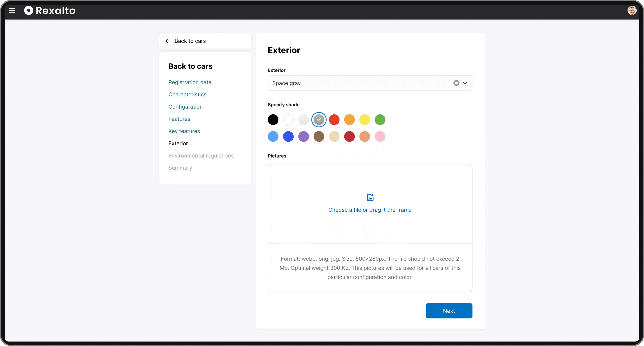The height and width of the screenshot is (346, 644).
Task: Click Choose a file or drag link
Action: (370, 210)
